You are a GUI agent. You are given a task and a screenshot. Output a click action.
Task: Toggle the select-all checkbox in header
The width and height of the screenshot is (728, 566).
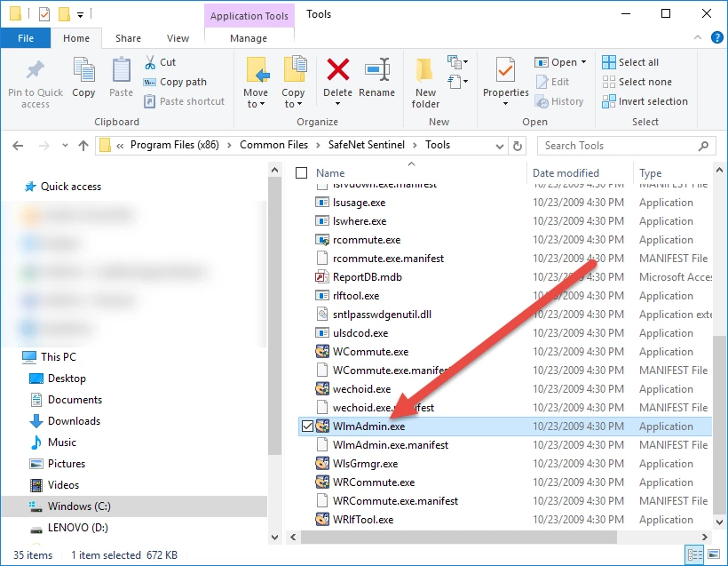click(x=302, y=173)
